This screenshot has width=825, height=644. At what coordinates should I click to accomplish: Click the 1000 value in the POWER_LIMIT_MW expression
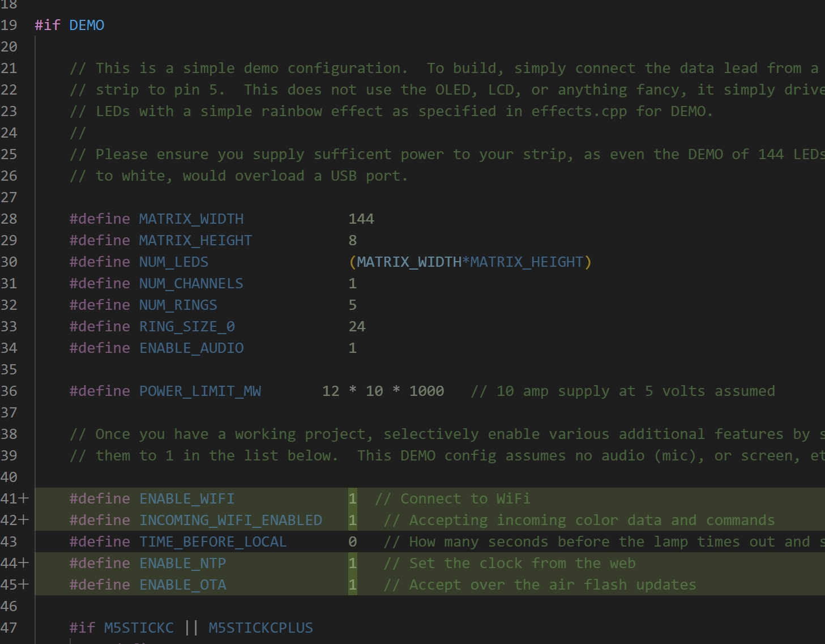pos(427,391)
